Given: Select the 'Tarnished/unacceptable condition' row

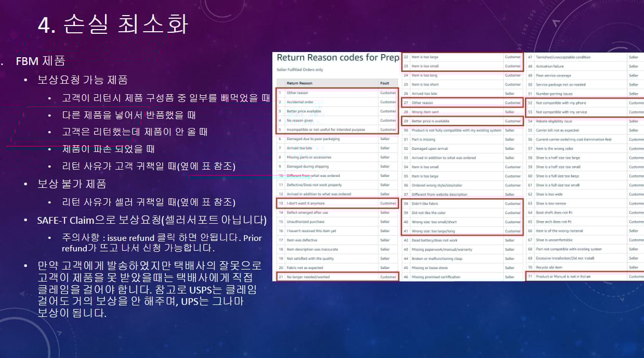Looking at the screenshot, I should [x=585, y=57].
